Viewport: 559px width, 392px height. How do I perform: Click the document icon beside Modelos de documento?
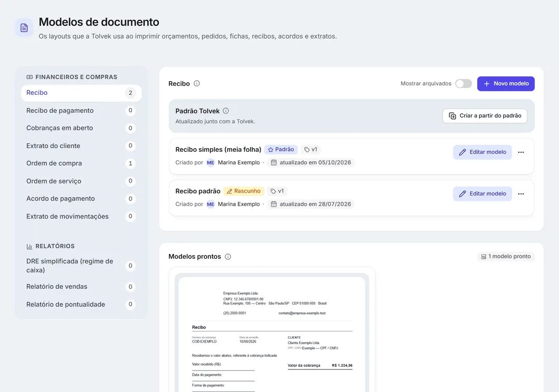tap(24, 28)
